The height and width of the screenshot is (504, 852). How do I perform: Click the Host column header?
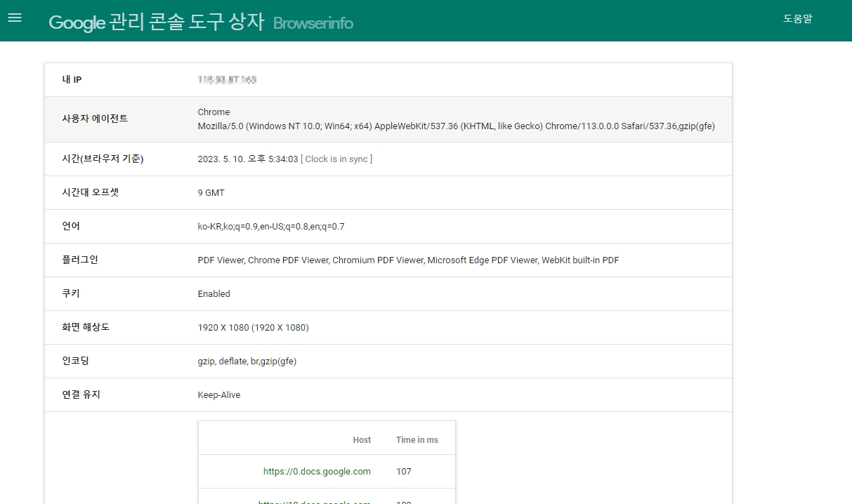tap(362, 440)
